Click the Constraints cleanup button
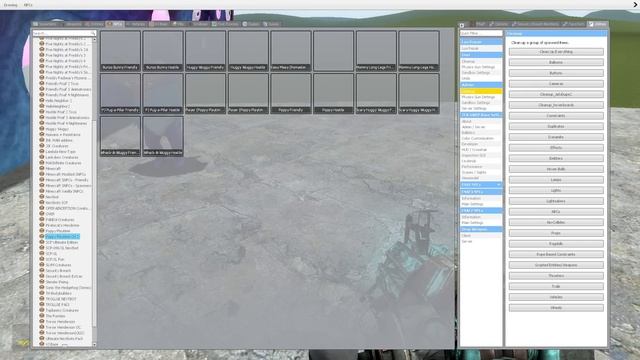This screenshot has height=360, width=640. point(556,116)
